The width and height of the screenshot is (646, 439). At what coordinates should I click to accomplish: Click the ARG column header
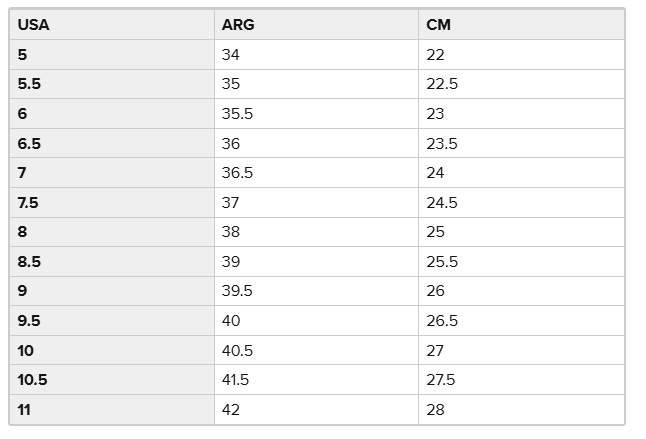tap(238, 25)
